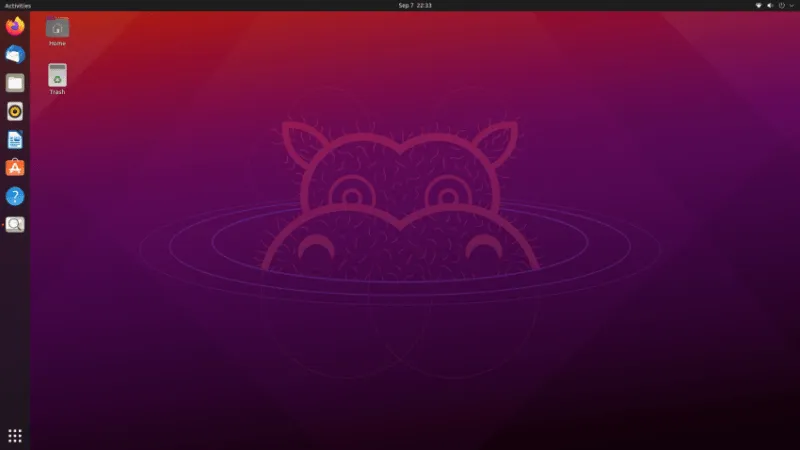The image size is (800, 450).
Task: Click the magnifier app in the dock
Action: pos(15,224)
